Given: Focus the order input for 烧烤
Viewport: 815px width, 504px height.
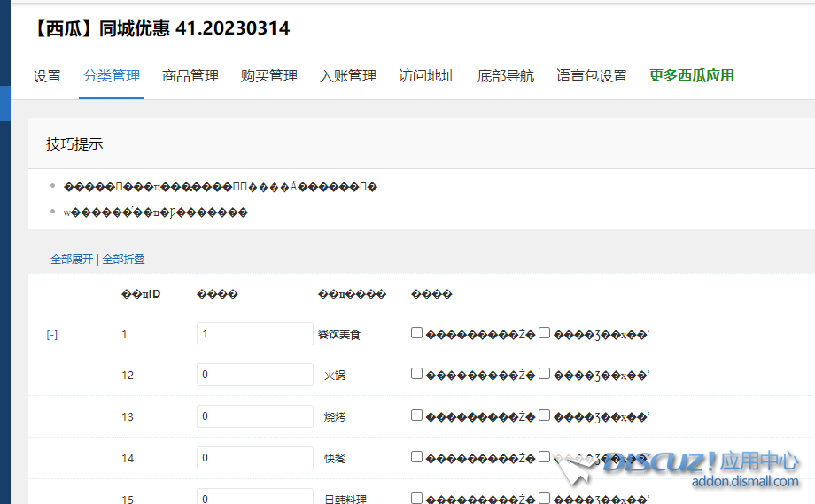Looking at the screenshot, I should pyautogui.click(x=255, y=416).
